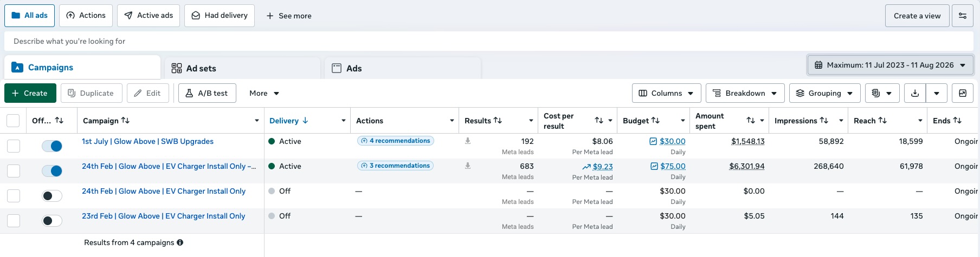Open the Maximum date range picker
Viewport: 980px width, 257px height.
click(x=891, y=65)
